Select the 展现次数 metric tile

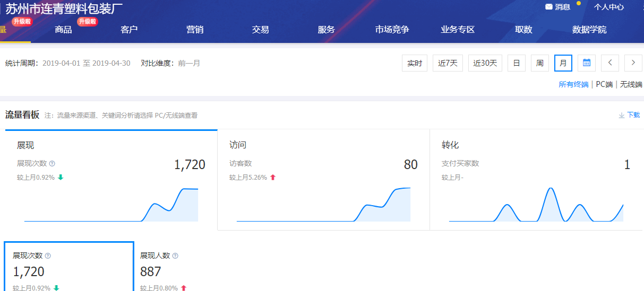(x=69, y=267)
